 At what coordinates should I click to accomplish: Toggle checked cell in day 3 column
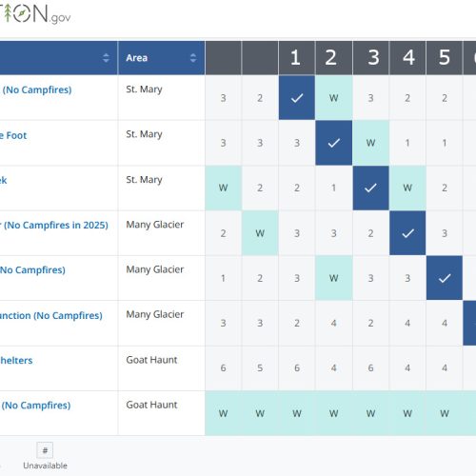(x=370, y=188)
